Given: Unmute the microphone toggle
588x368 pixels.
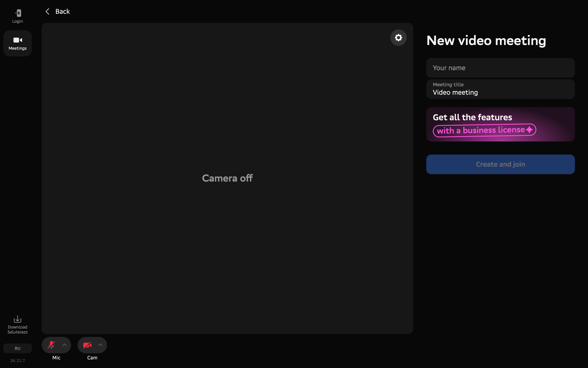Looking at the screenshot, I should click(x=51, y=345).
